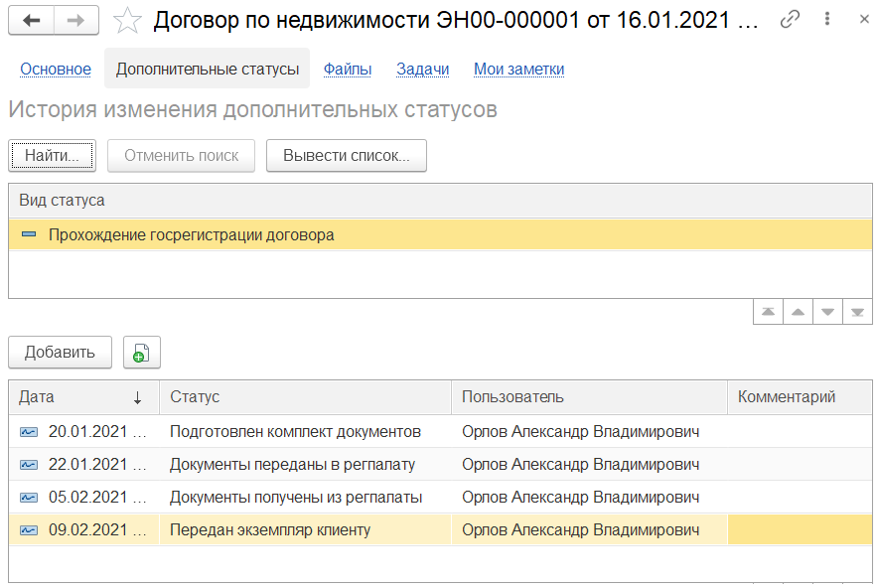Image resolution: width=875 pixels, height=588 pixels.
Task: Jump to first row in status list
Action: [768, 312]
